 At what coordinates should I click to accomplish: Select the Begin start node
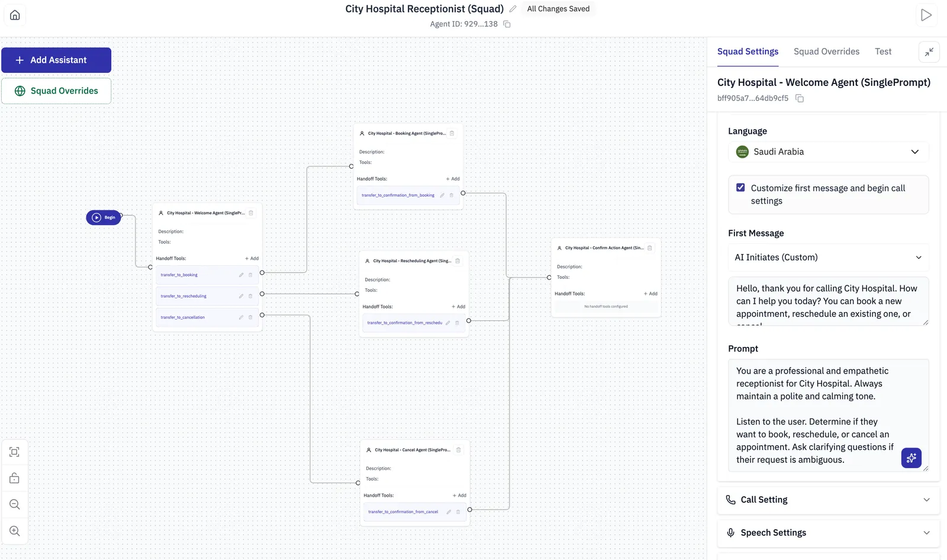(104, 218)
